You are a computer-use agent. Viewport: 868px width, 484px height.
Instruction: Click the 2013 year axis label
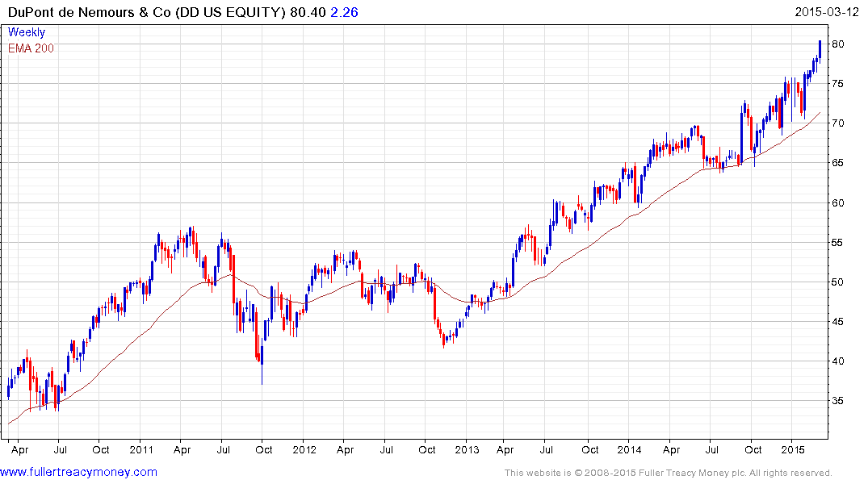(x=467, y=449)
